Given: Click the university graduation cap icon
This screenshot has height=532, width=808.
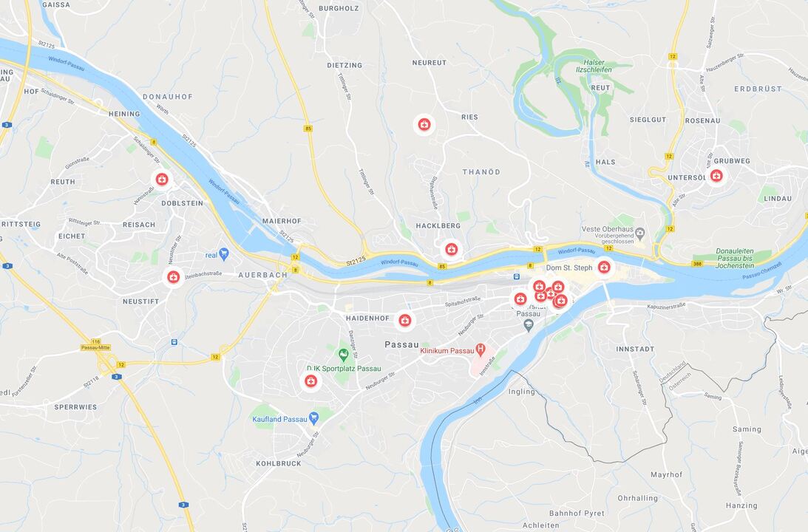Looking at the screenshot, I should (528, 324).
